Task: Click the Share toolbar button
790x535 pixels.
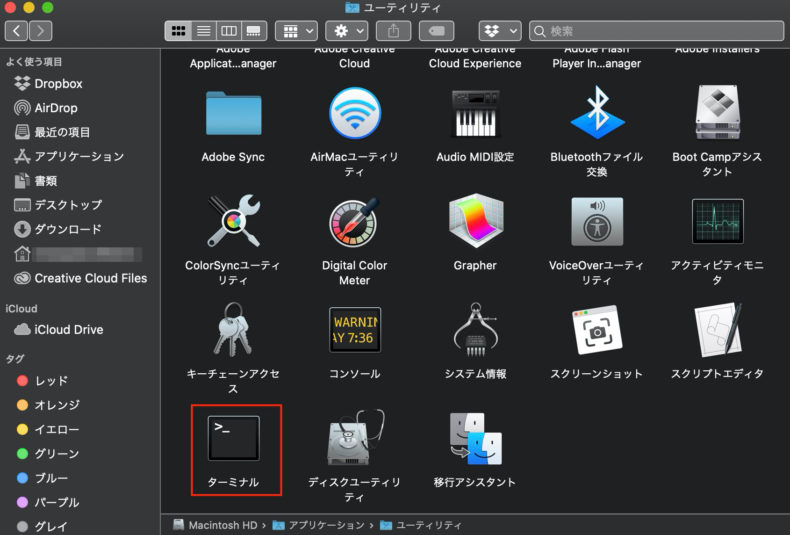Action: (x=393, y=31)
